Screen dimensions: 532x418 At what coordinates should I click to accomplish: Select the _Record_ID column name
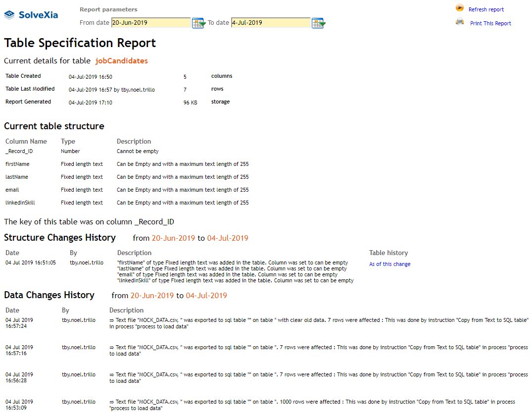coord(19,151)
